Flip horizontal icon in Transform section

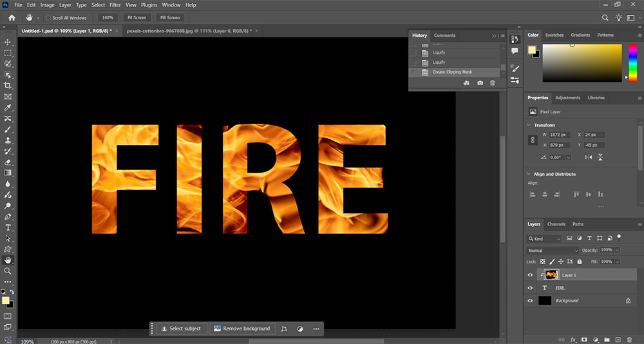coord(589,157)
